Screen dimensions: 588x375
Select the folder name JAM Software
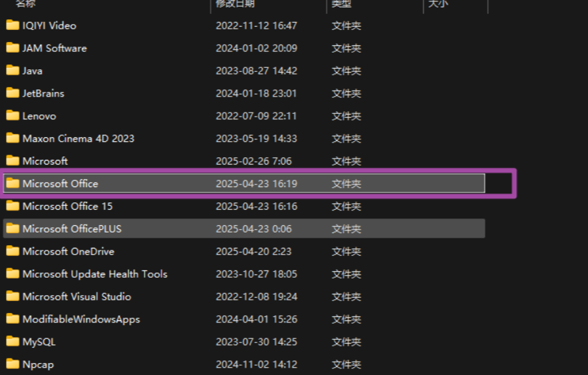[x=55, y=48]
